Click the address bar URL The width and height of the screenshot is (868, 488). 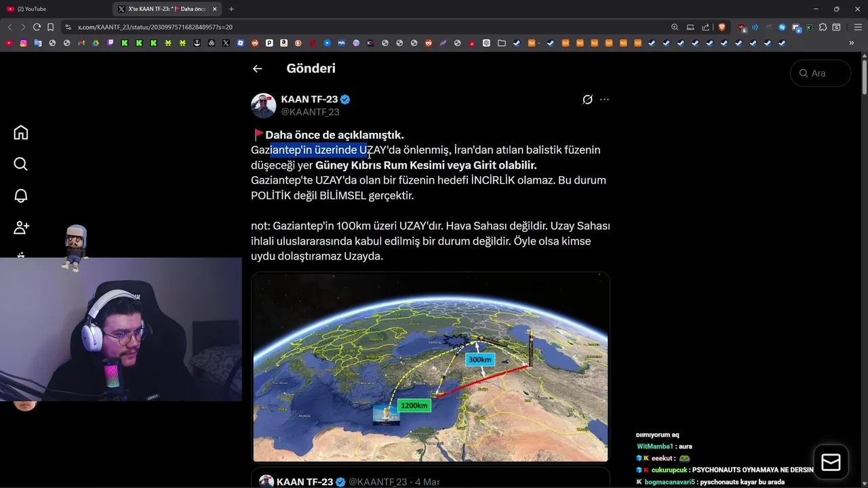pos(155,27)
